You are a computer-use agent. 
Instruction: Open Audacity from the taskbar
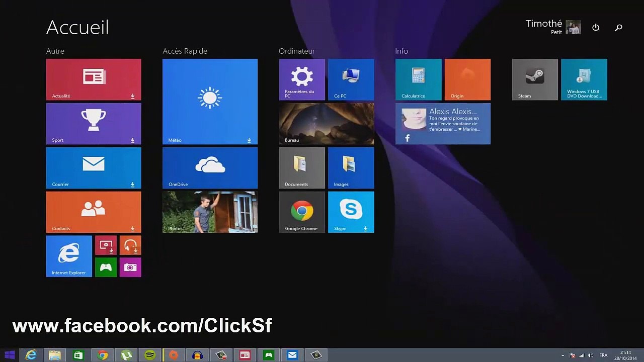pos(197,355)
